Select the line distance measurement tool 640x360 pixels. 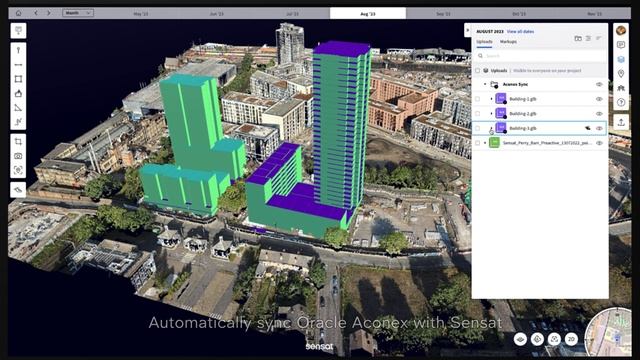point(18,64)
